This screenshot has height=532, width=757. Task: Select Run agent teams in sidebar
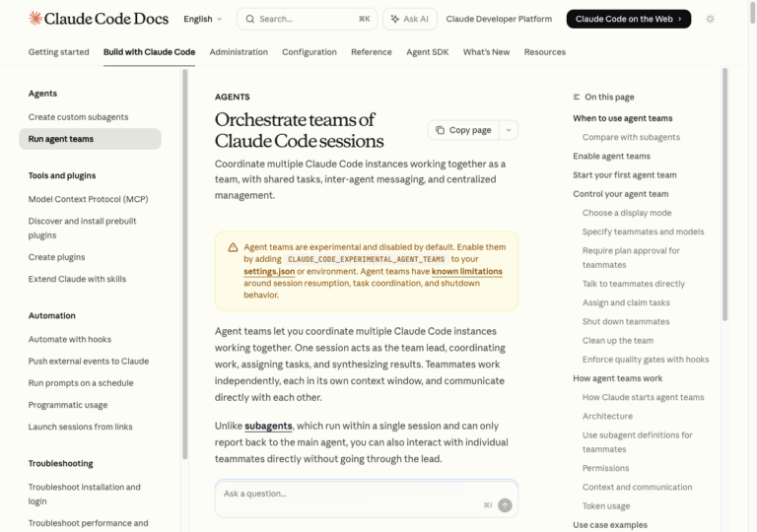90,139
